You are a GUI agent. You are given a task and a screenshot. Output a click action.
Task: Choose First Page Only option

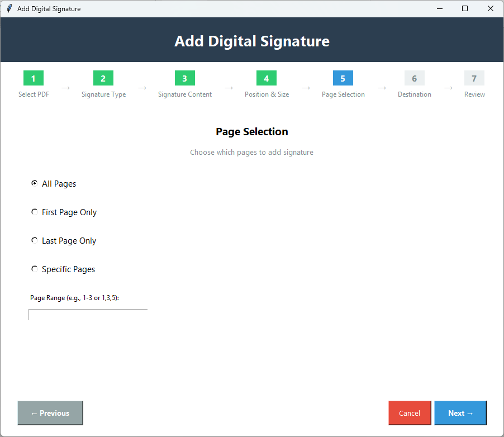34,211
